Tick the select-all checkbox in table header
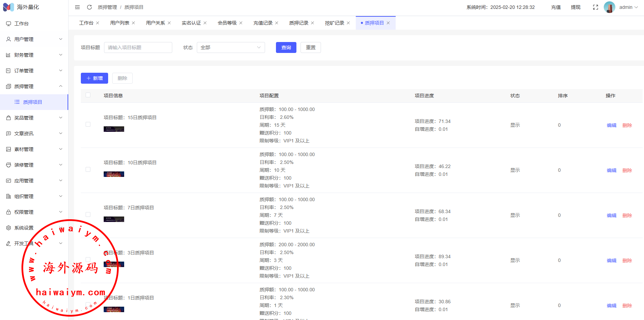 (x=88, y=95)
